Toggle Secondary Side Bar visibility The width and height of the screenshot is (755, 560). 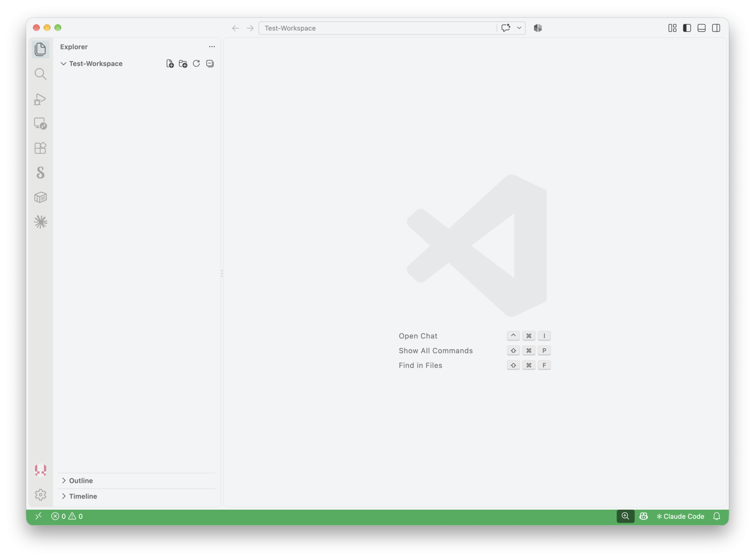click(716, 28)
